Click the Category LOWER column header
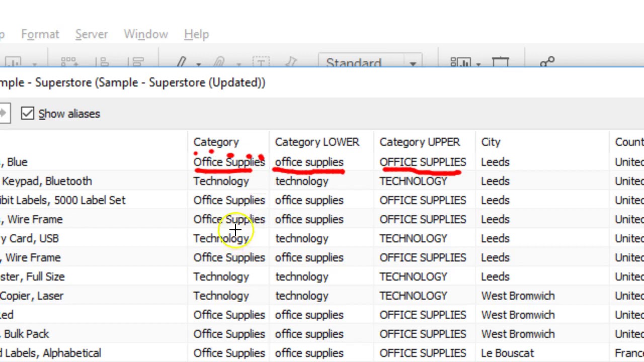 click(x=317, y=142)
